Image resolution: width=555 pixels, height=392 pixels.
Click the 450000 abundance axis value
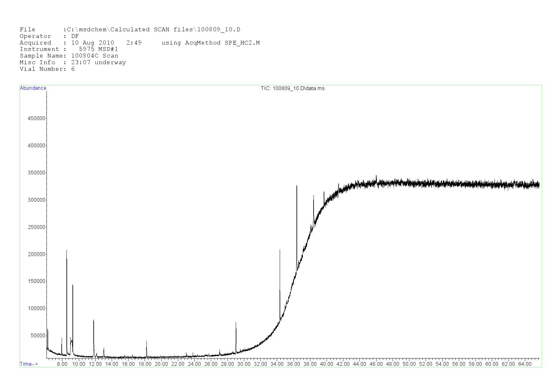(x=37, y=119)
